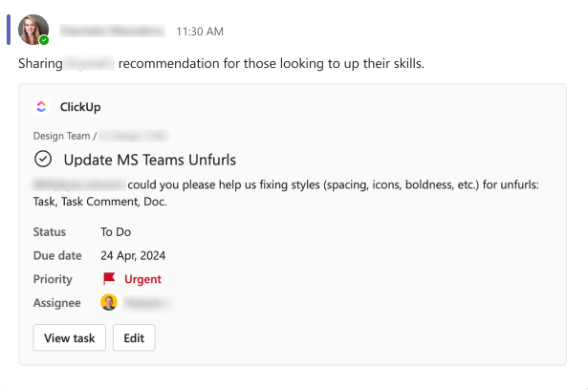588x389 pixels.
Task: Click the blurred breadcrumb after Design Team
Action: click(134, 136)
